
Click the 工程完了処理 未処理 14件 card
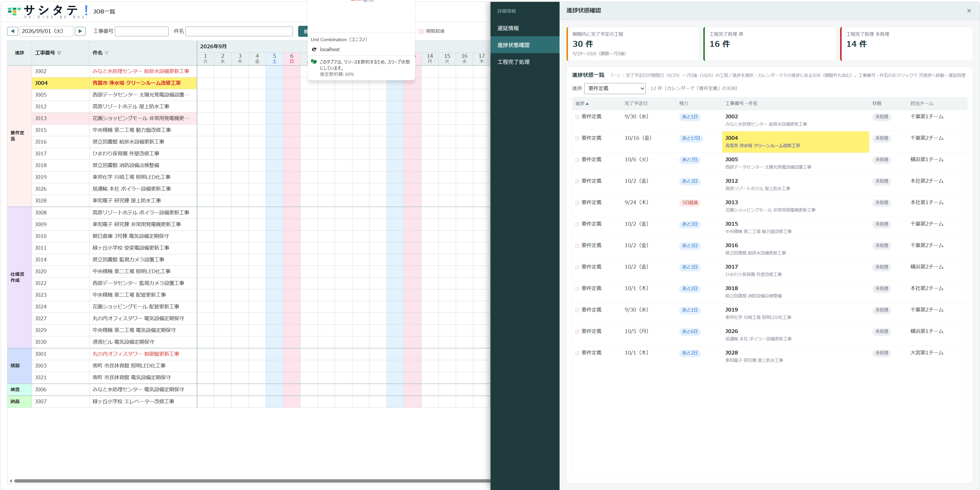(x=906, y=44)
